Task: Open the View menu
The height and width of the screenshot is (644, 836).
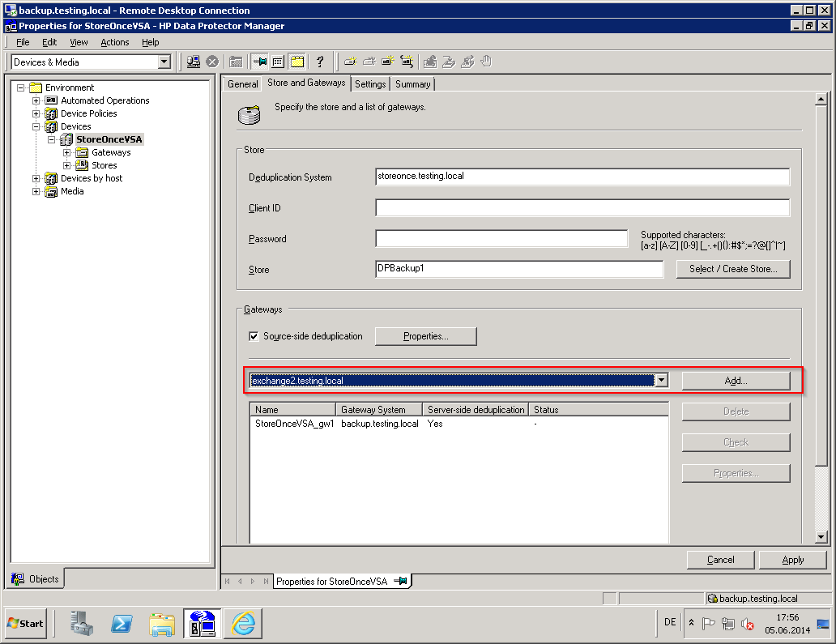Action: 79,42
